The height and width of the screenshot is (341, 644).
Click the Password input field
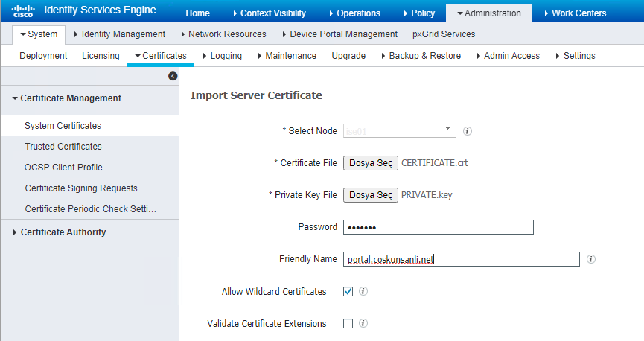[x=439, y=227]
